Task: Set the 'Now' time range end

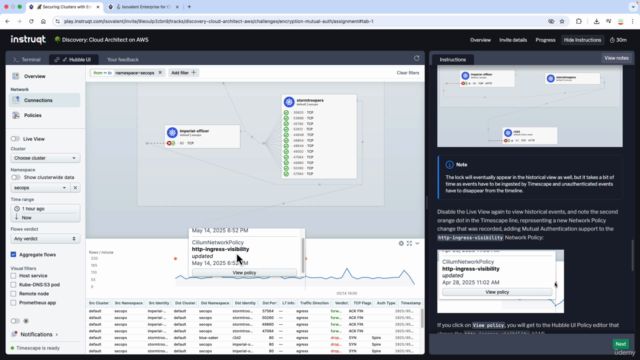Action: click(45, 218)
